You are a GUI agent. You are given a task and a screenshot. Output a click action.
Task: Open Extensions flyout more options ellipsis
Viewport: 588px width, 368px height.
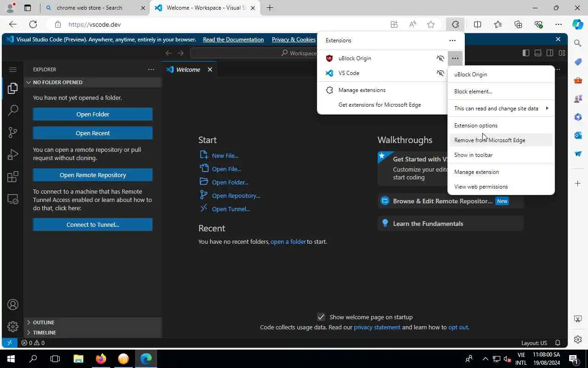pyautogui.click(x=452, y=40)
